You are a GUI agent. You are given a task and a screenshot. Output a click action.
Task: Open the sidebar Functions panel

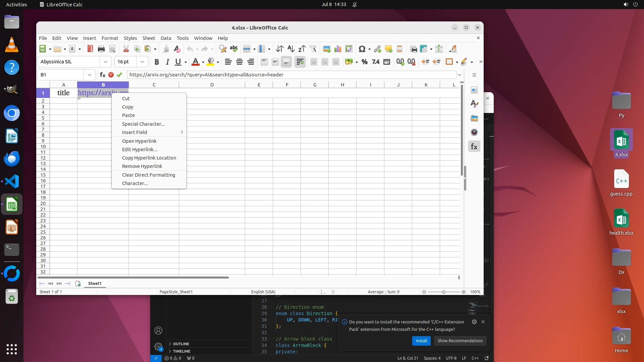tap(474, 146)
